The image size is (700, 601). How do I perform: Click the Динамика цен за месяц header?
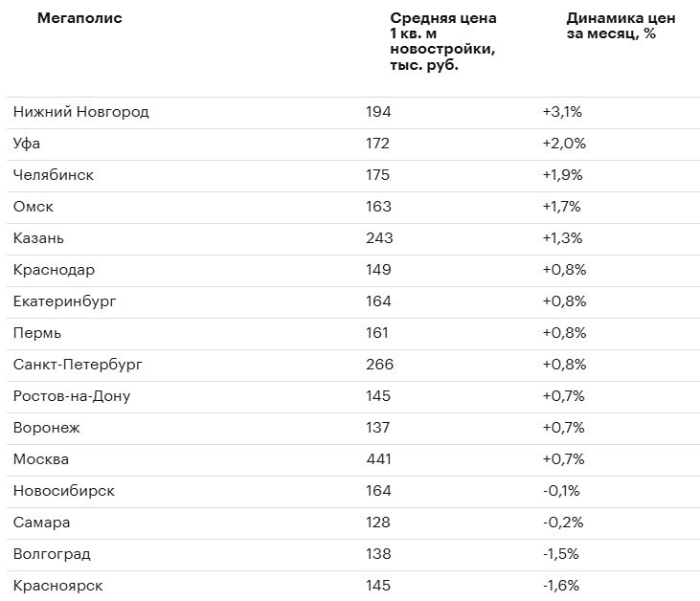621,26
